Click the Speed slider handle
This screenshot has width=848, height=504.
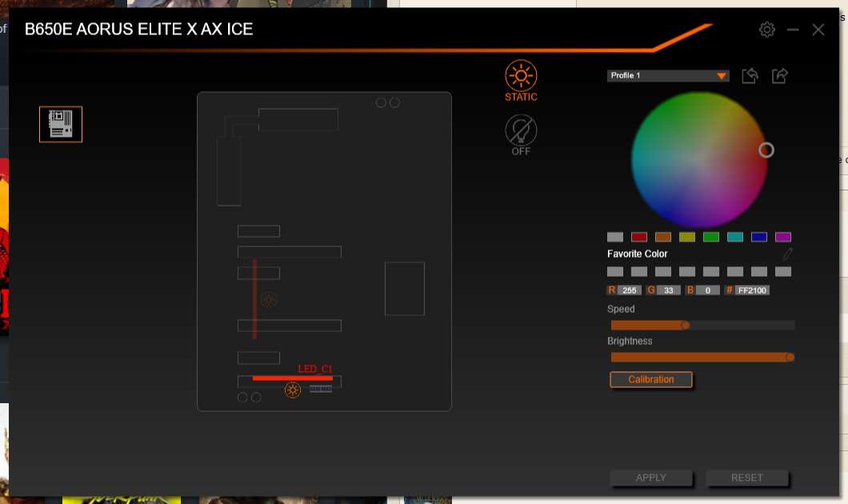pyautogui.click(x=686, y=325)
